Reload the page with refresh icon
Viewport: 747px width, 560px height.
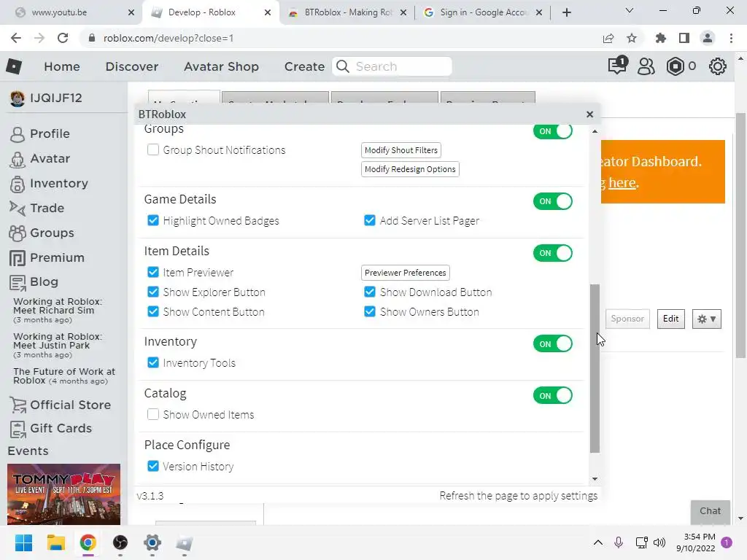pos(63,38)
